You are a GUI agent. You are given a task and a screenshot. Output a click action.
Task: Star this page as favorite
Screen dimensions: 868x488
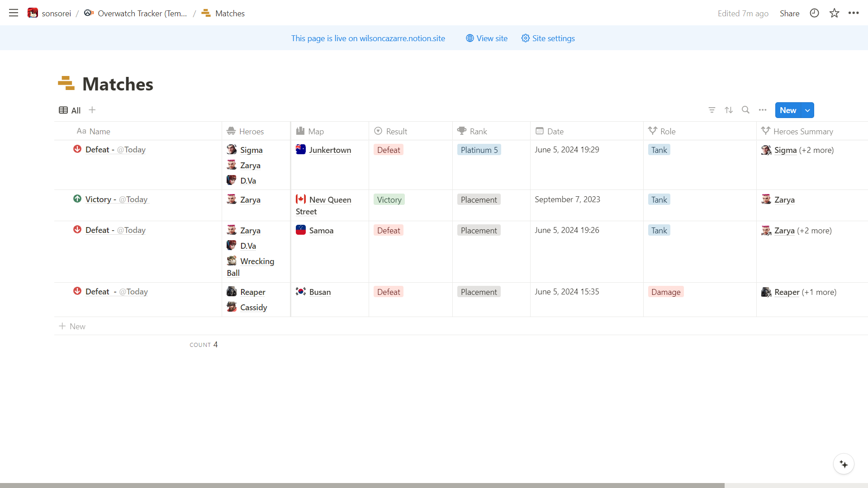(834, 13)
